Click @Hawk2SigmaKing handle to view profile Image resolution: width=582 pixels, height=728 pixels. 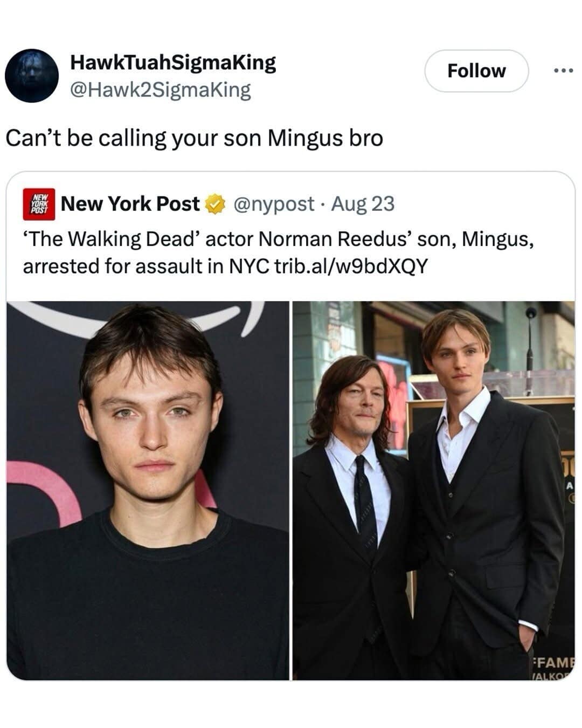pyautogui.click(x=160, y=90)
